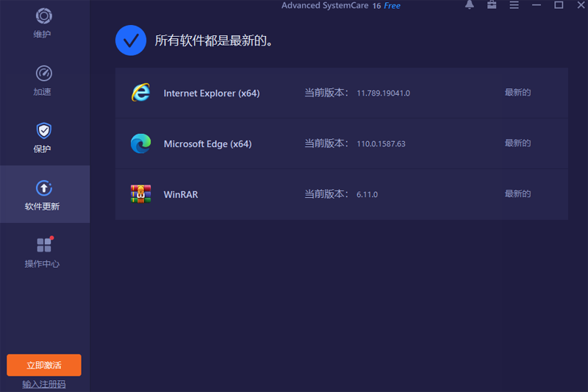Select the Microsoft Edge (x64) row name
This screenshot has width=588, height=392.
pyautogui.click(x=207, y=144)
